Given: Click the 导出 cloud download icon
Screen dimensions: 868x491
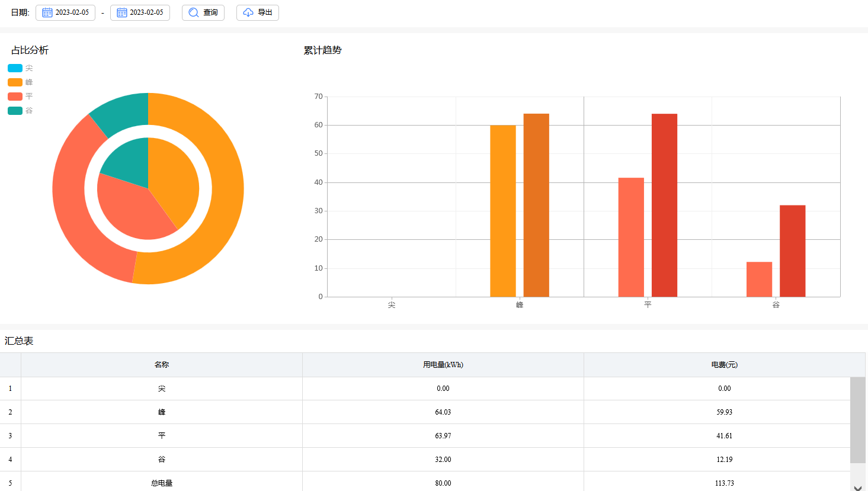Looking at the screenshot, I should coord(248,12).
